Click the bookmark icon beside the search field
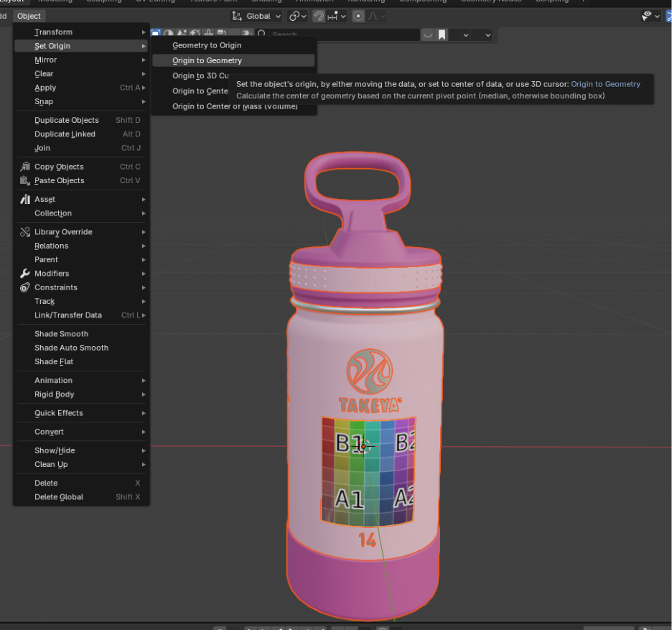The height and width of the screenshot is (630, 672). pyautogui.click(x=442, y=34)
